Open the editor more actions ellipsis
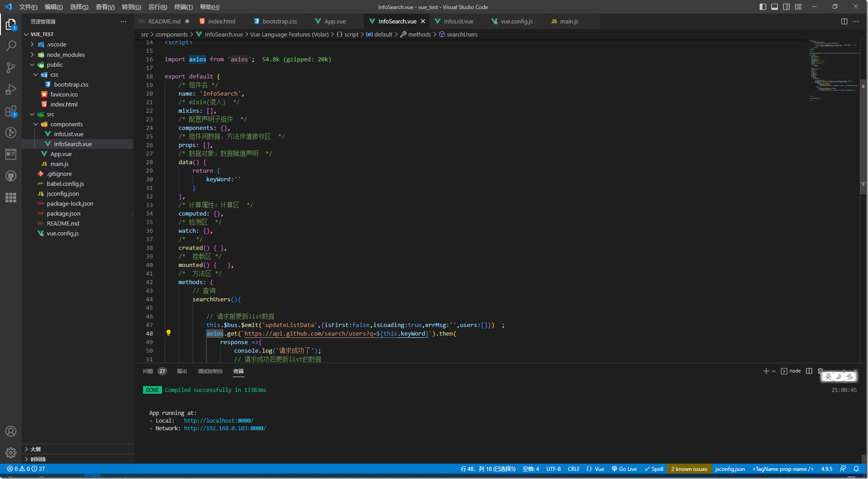868x479 pixels. pos(856,21)
